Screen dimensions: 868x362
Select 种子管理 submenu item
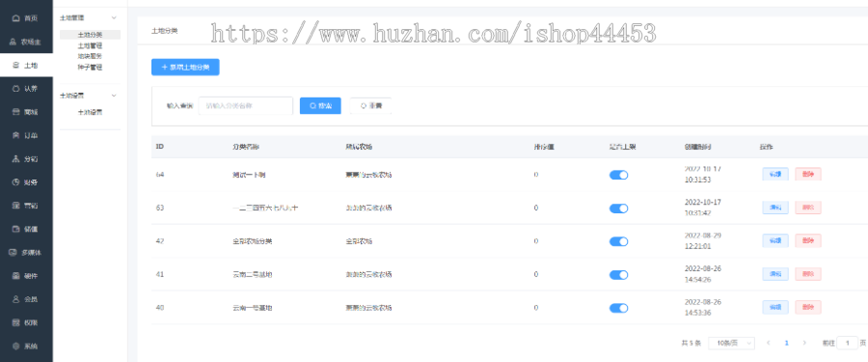(90, 68)
